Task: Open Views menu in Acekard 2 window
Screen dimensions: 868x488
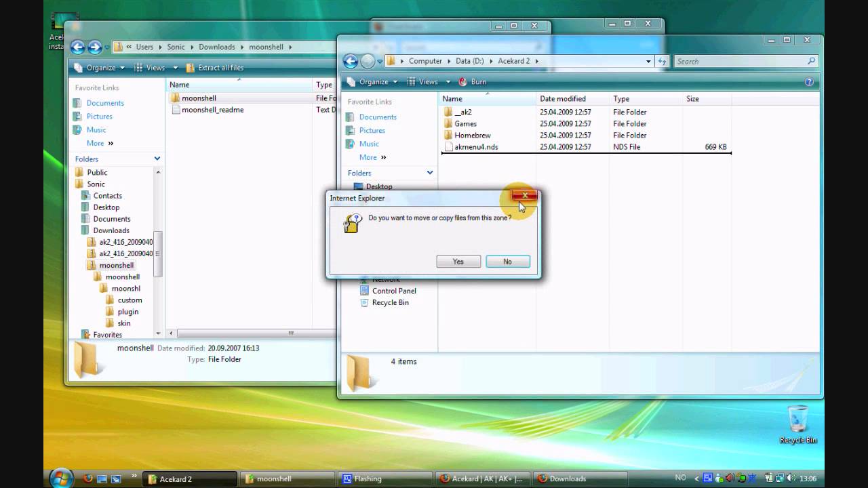Action: [x=422, y=82]
